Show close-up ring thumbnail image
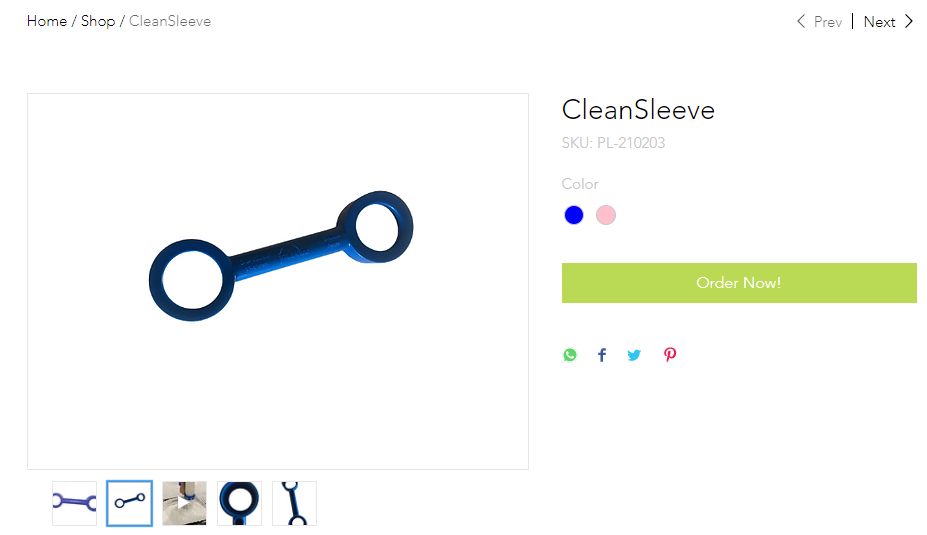Screen dimensions: 927x535 coord(239,503)
